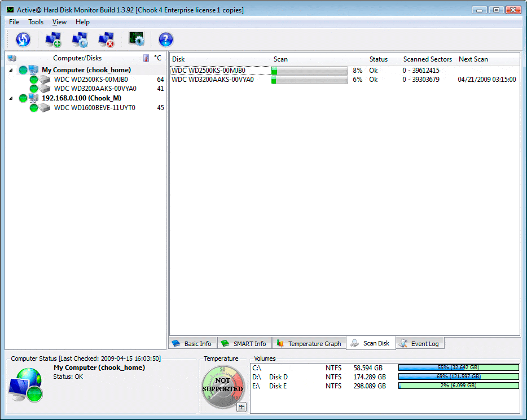Switch to the Temperature Graph tab
The width and height of the screenshot is (527, 420).
[x=309, y=343]
